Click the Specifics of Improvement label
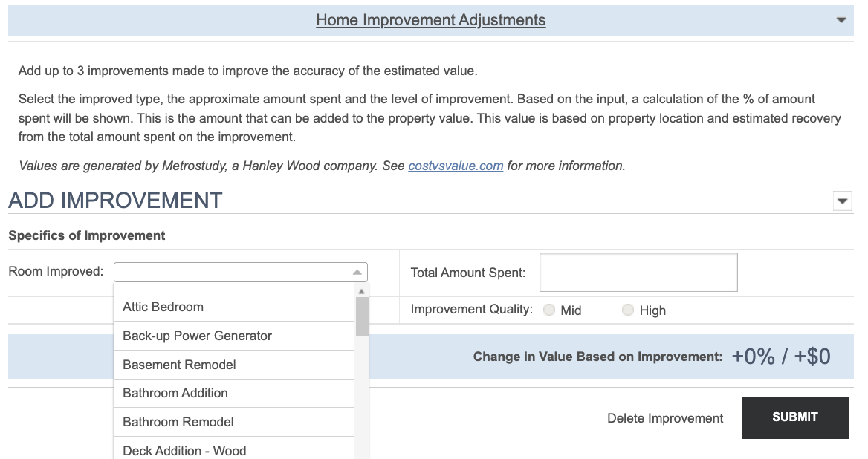Viewport: 868px width, 459px height. [85, 235]
